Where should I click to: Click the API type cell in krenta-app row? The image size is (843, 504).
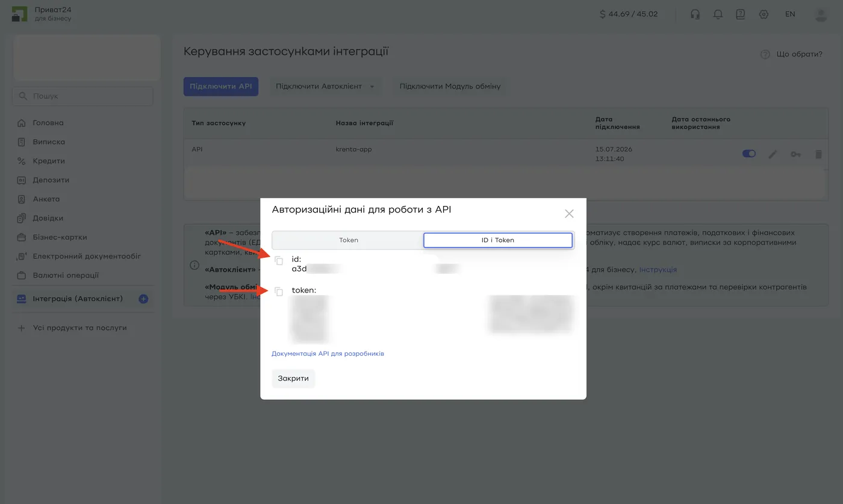(x=197, y=149)
